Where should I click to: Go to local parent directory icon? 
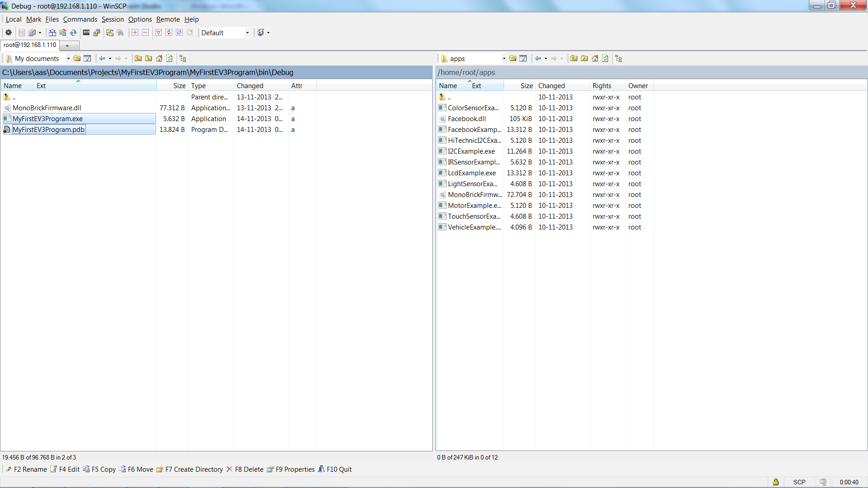click(x=138, y=58)
